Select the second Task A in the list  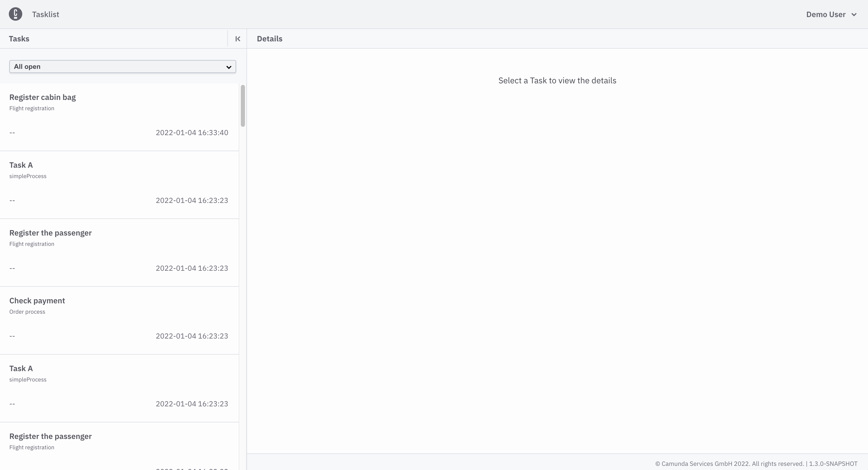[x=21, y=368]
